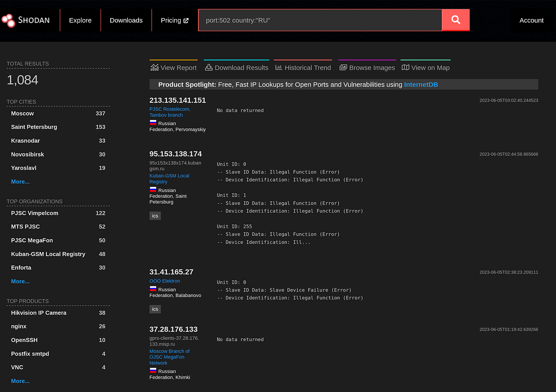Click the Download Results icon
The height and width of the screenshot is (392, 556).
coord(209,67)
